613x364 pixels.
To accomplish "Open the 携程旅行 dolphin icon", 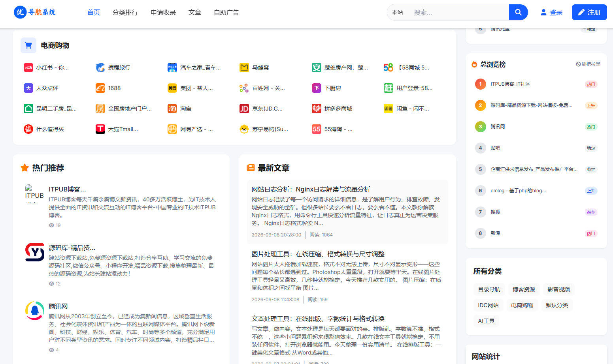I will [100, 68].
